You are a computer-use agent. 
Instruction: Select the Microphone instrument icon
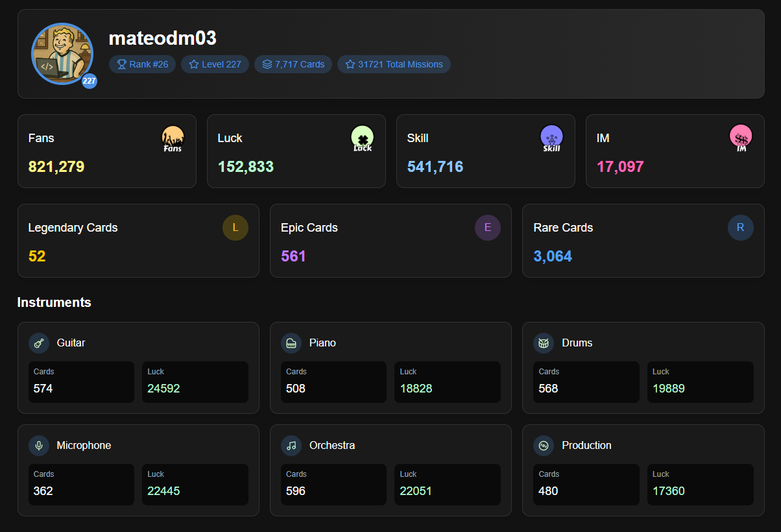(x=39, y=446)
